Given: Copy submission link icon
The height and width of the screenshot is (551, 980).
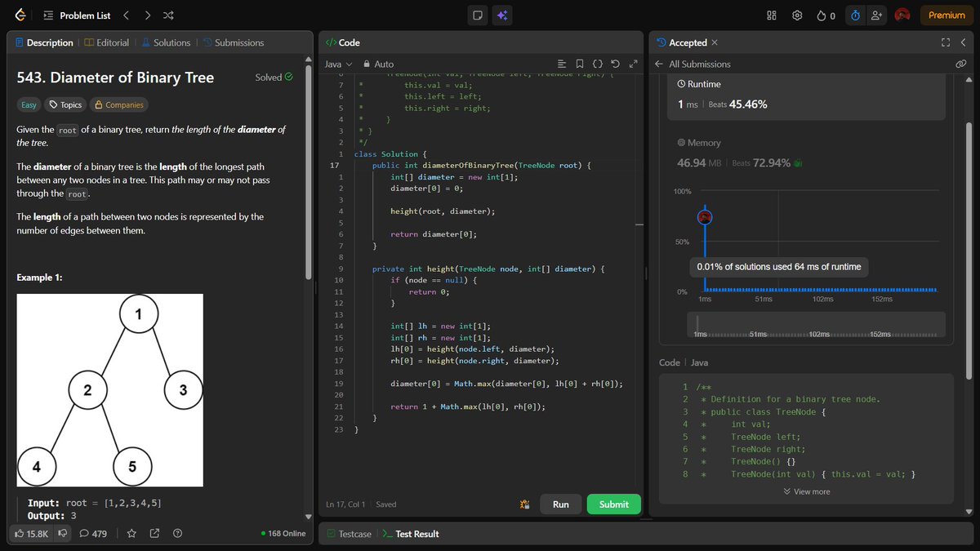Looking at the screenshot, I should 961,64.
